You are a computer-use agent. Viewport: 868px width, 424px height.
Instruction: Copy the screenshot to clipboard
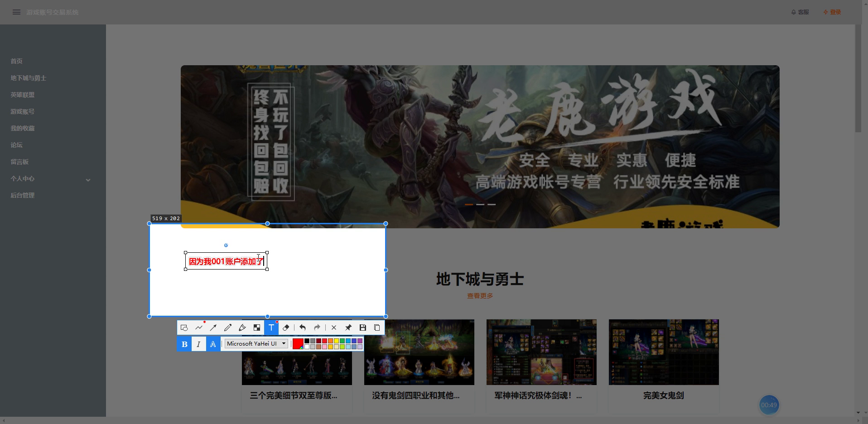pyautogui.click(x=377, y=328)
